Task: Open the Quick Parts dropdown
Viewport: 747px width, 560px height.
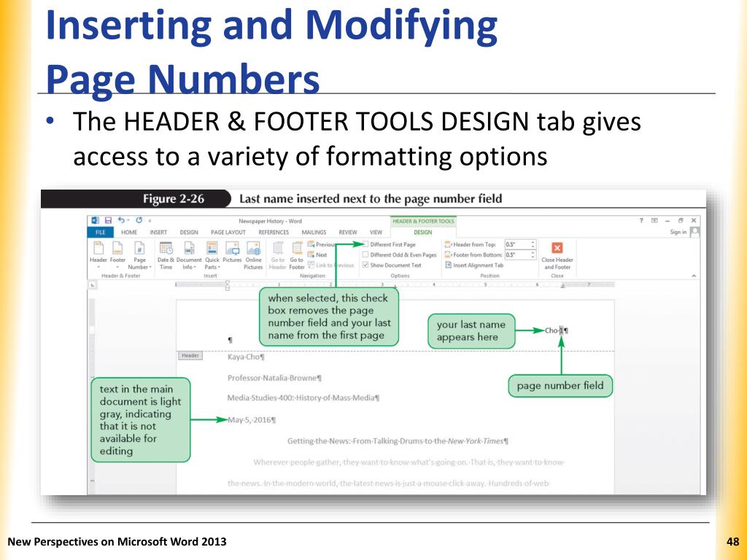Action: [x=212, y=256]
